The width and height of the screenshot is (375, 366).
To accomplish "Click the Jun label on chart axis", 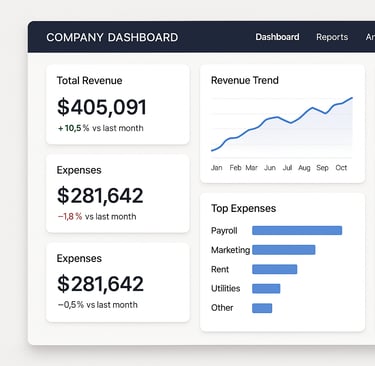I will coord(270,168).
